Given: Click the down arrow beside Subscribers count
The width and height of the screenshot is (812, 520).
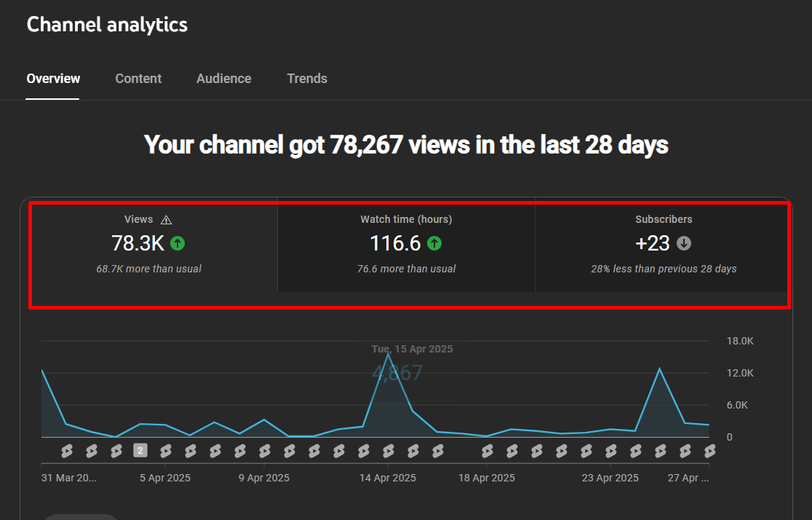Looking at the screenshot, I should (x=683, y=243).
